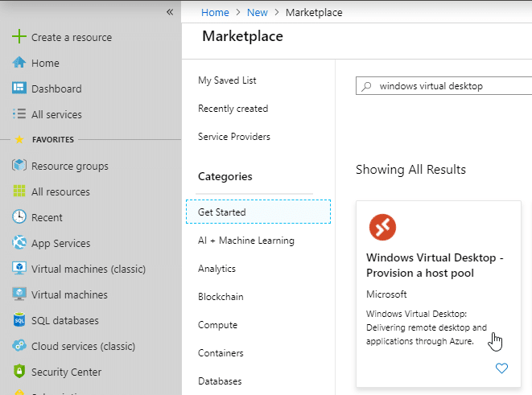
Task: Click Home in the breadcrumb
Action: [215, 13]
